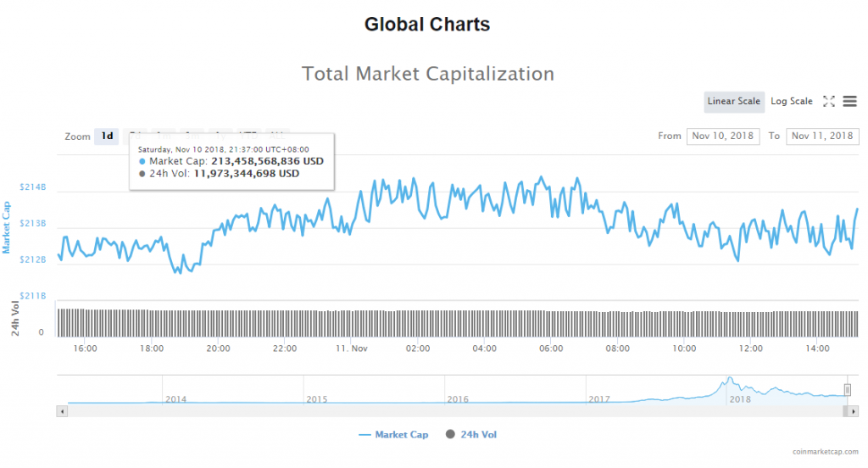This screenshot has width=868, height=468.
Task: Select the 1d zoom range
Action: click(x=107, y=136)
